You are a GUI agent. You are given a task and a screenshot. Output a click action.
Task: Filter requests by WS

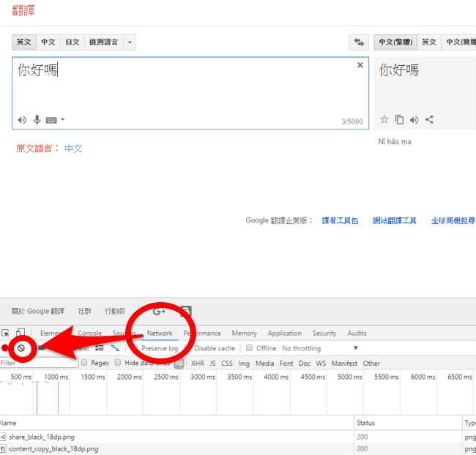(x=321, y=363)
